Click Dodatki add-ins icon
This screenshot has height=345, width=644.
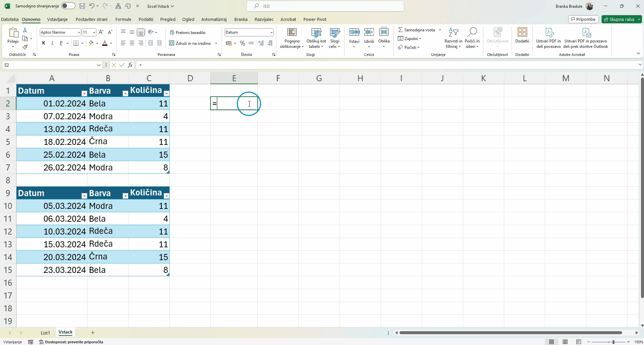(x=522, y=35)
